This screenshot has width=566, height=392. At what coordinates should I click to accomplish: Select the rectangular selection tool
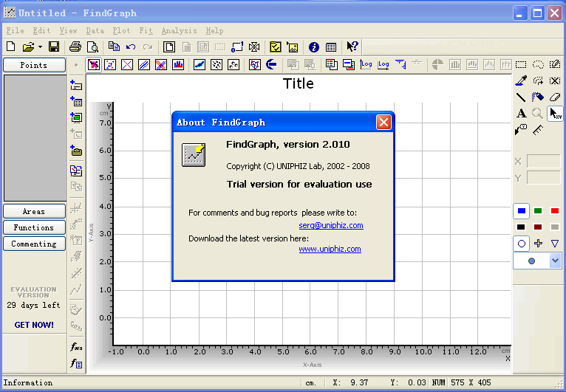tap(521, 64)
